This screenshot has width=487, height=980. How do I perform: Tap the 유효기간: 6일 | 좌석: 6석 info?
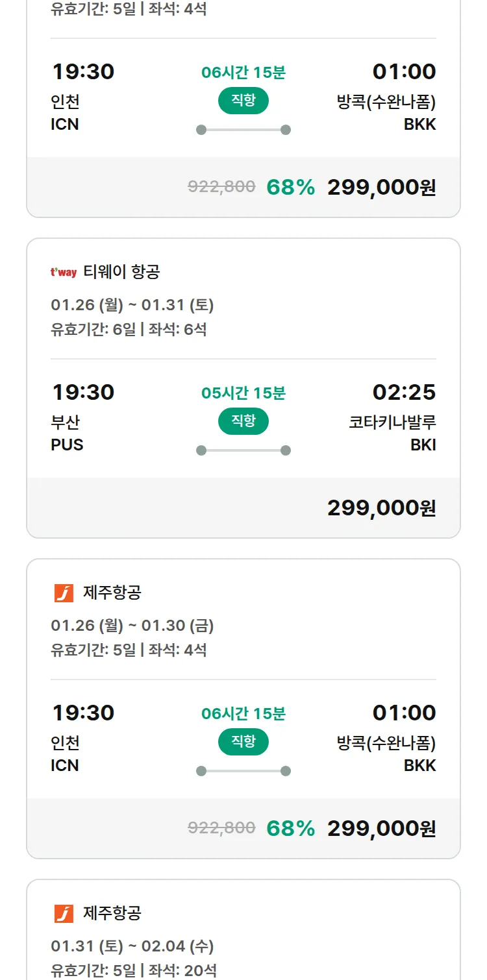129,329
